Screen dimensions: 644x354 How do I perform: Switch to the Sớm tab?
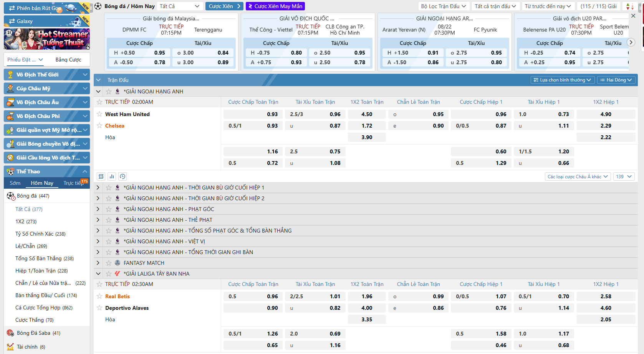click(15, 183)
